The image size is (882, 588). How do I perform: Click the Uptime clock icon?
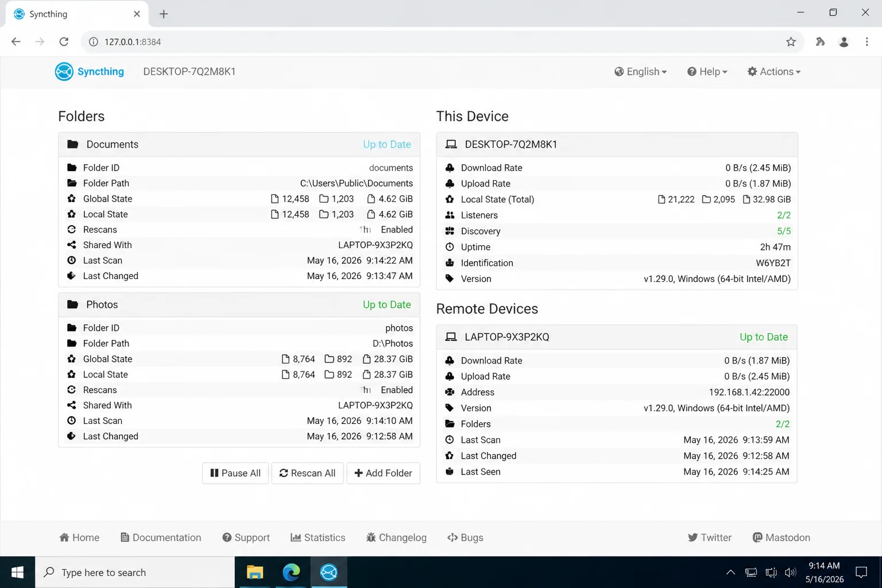[450, 247]
